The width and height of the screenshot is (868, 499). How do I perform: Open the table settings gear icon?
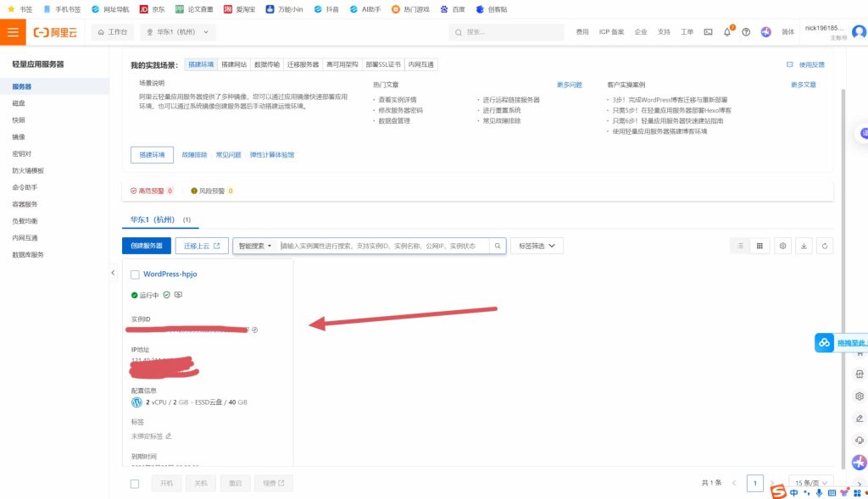coord(783,246)
